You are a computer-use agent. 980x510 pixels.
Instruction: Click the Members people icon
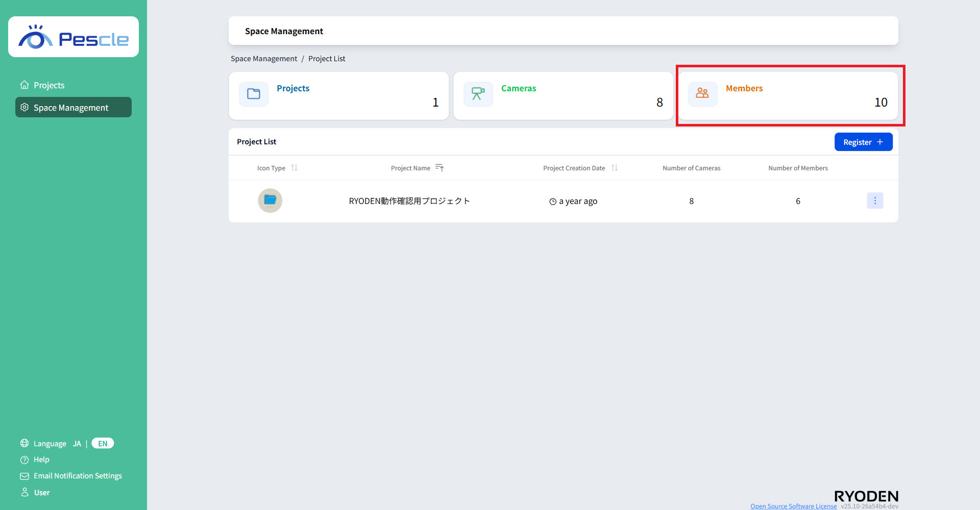[703, 94]
